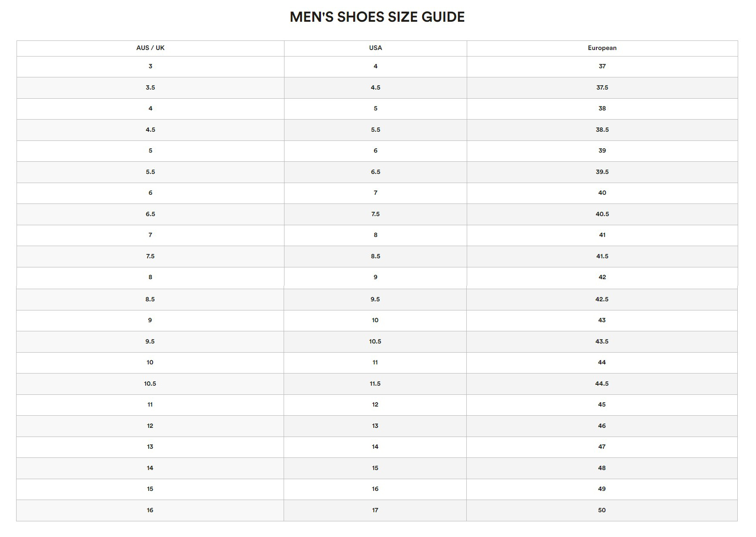This screenshot has height=537, width=756.
Task: Click European size 40 cell
Action: [x=602, y=193]
